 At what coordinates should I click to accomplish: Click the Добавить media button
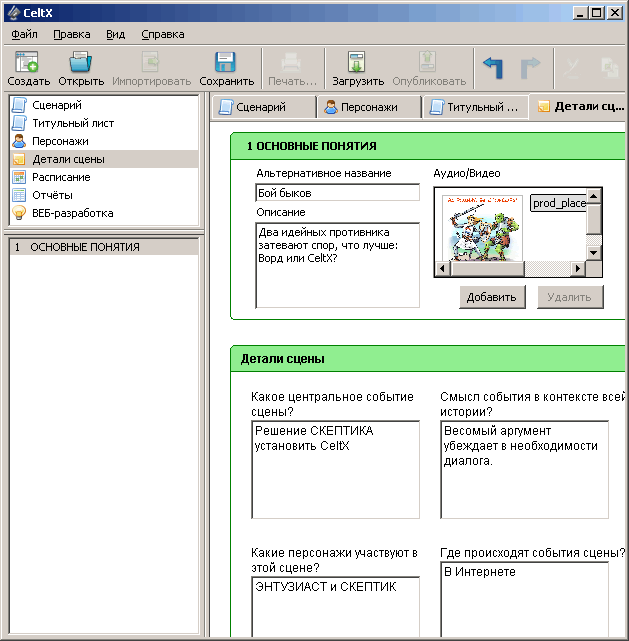pos(492,297)
